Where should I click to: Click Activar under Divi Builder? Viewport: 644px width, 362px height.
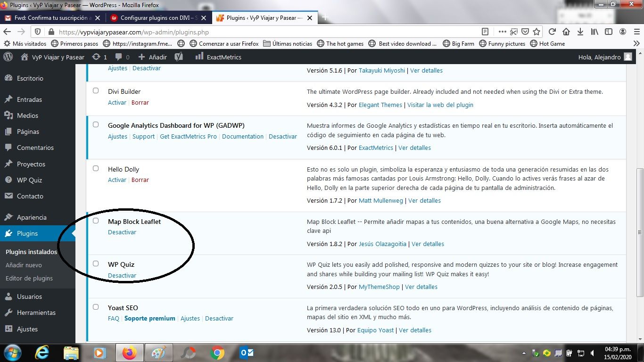pos(117,102)
